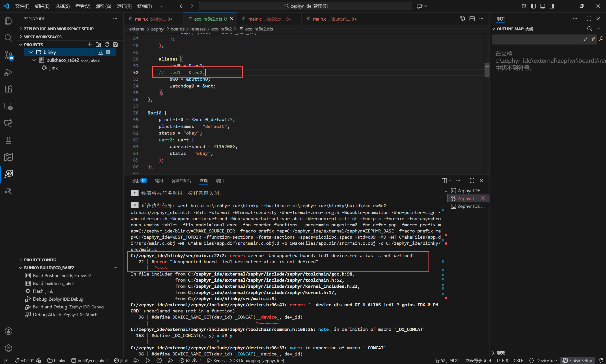Viewport: 606px width, 364px height.
Task: Start Build and Debug task
Action: (68, 307)
